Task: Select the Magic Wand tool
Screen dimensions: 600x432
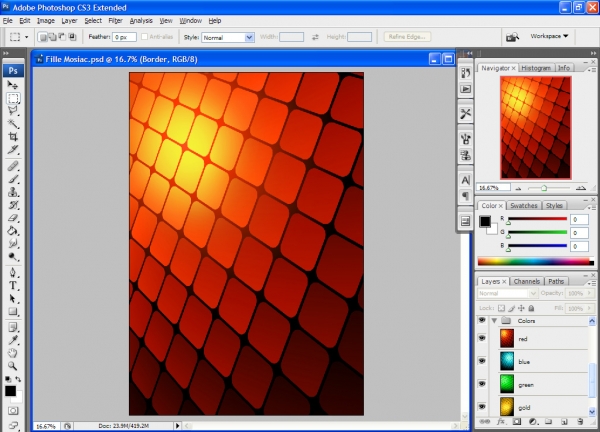Action: pos(13,124)
